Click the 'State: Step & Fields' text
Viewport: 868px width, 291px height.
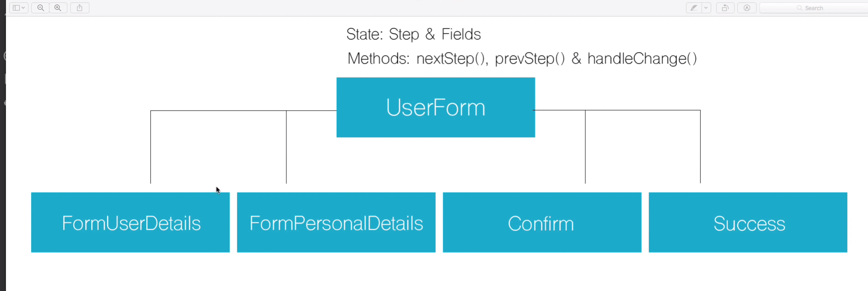[x=413, y=34]
